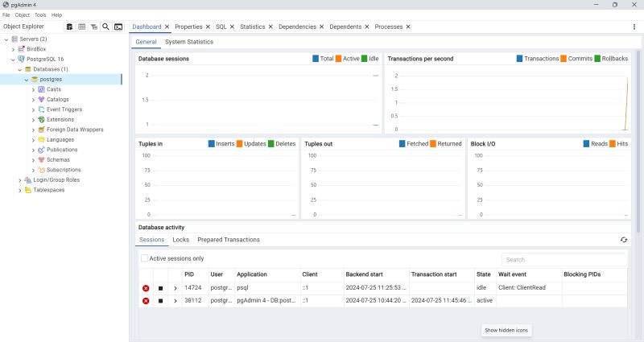Sort by the Backend start column header
Screen dimensions: 644x342
365,274
